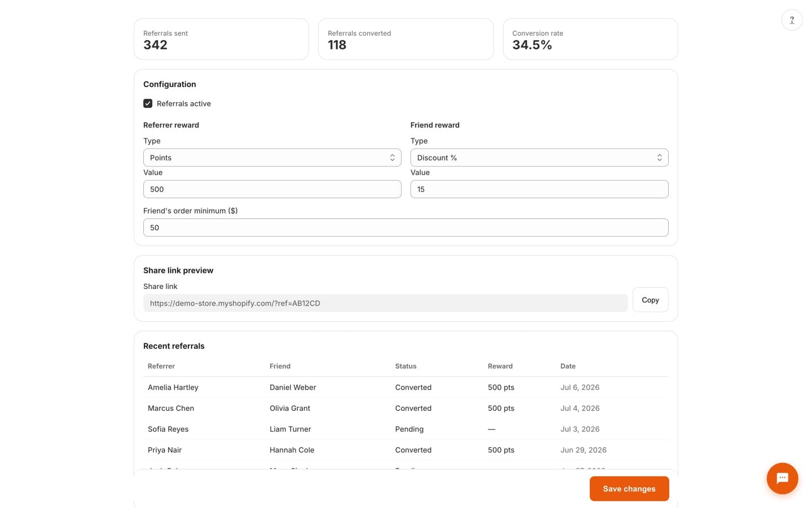Click friend name Olivia Grant
This screenshot has width=812, height=508.
click(x=290, y=408)
